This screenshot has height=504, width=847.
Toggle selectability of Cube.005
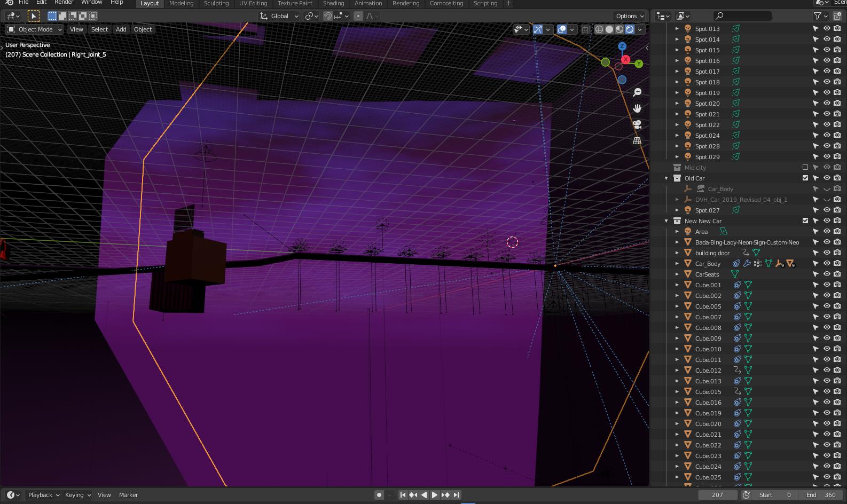pyautogui.click(x=815, y=306)
